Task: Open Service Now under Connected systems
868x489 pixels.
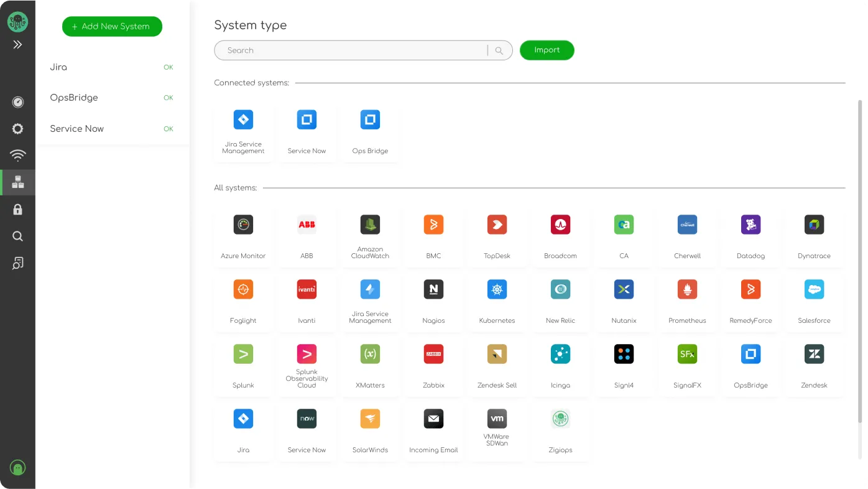Action: point(307,133)
